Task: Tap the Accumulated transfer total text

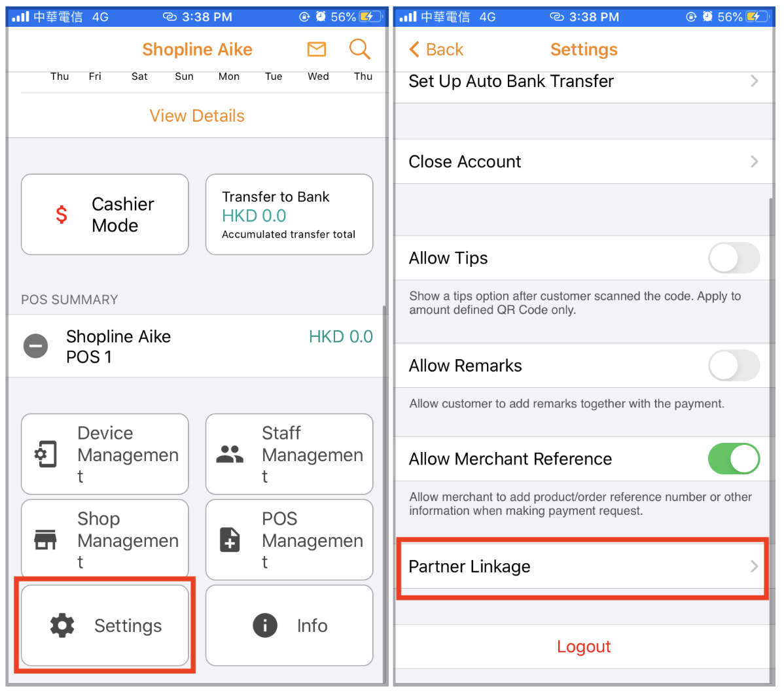Action: 289,234
